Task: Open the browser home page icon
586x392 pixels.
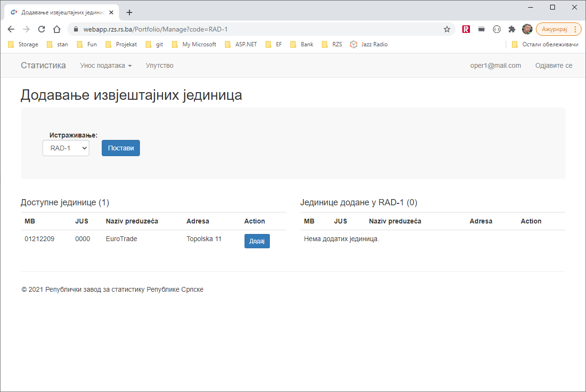Action: pyautogui.click(x=57, y=29)
